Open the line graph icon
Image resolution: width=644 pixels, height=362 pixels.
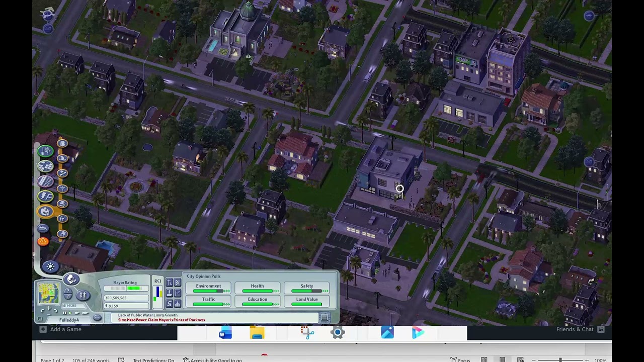coord(177,293)
